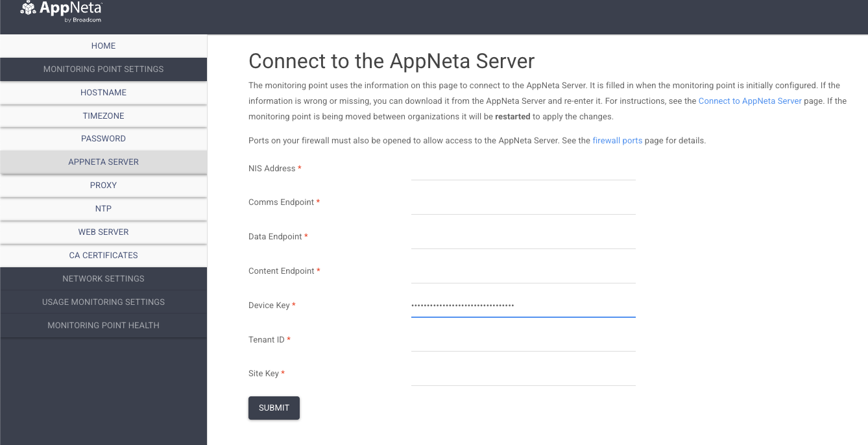
Task: Click the NIS Address input field
Action: point(523,170)
